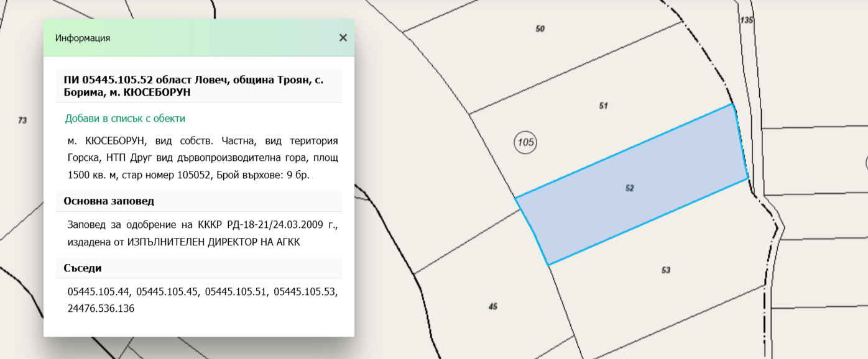Viewport: 868px width, 359px height.
Task: Click neighbor identifier 05445.105.45
Action: click(x=167, y=291)
